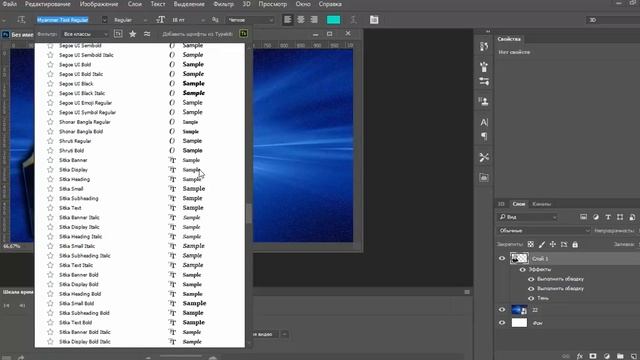640x360 pixels.
Task: Open the Character panel icon
Action: click(x=484, y=122)
